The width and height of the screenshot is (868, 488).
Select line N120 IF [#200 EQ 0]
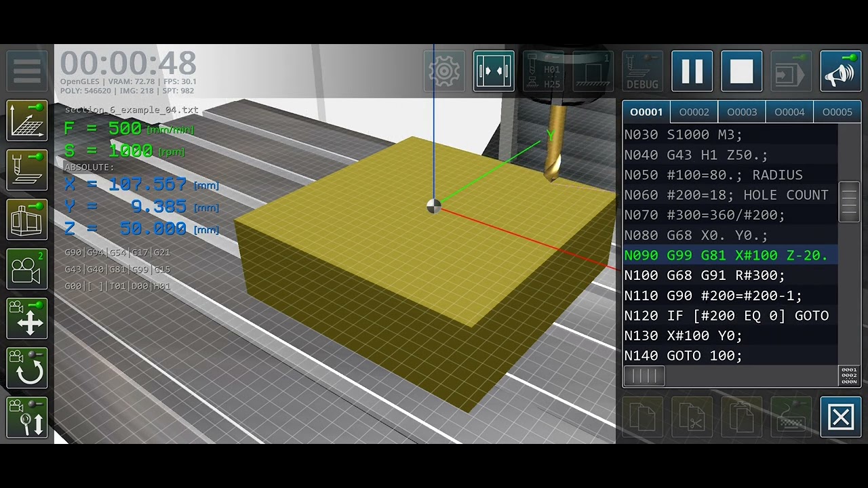coord(730,316)
